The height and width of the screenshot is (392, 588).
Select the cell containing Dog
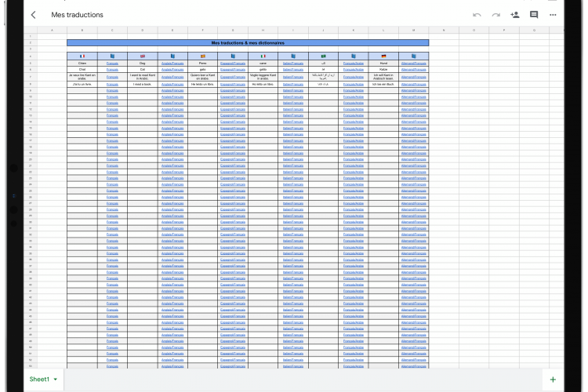143,64
